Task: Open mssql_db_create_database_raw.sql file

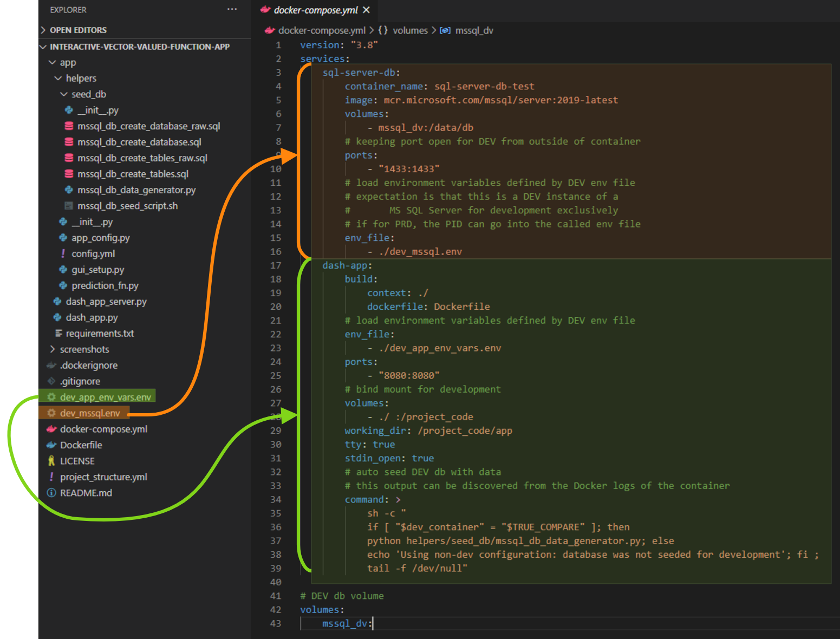Action: [x=148, y=126]
